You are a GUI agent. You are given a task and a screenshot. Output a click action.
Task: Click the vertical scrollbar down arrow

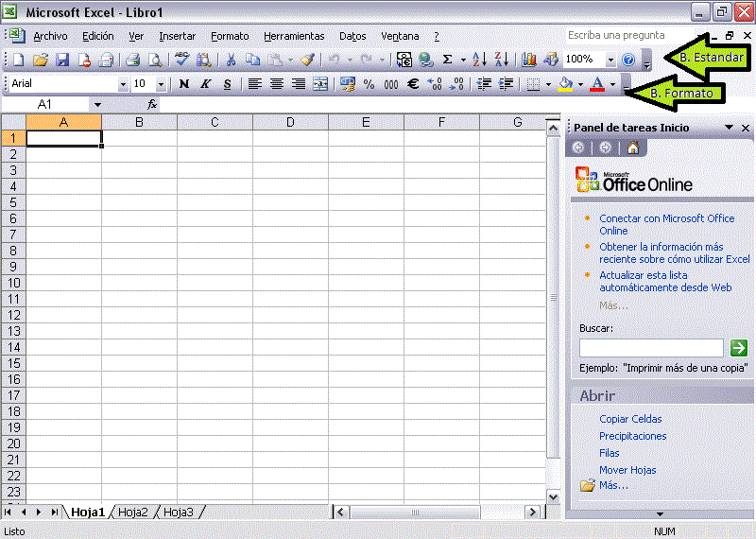pos(553,497)
